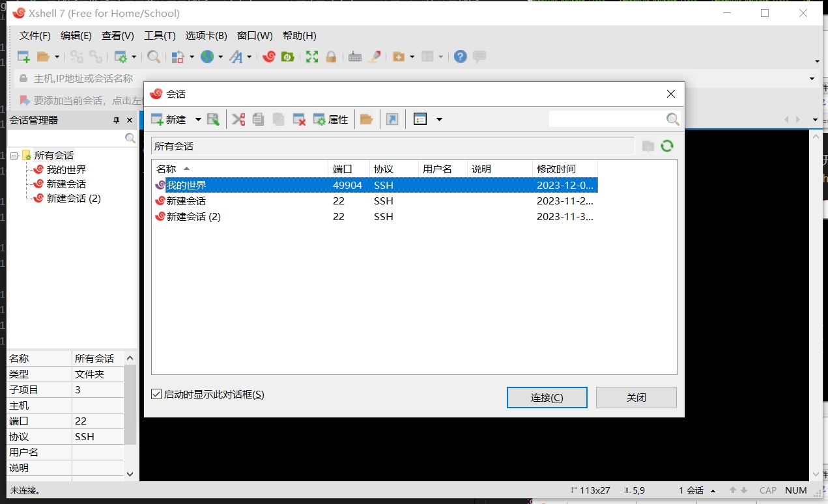Click the 新建 new session button in dialog
828x504 pixels.
coord(169,119)
